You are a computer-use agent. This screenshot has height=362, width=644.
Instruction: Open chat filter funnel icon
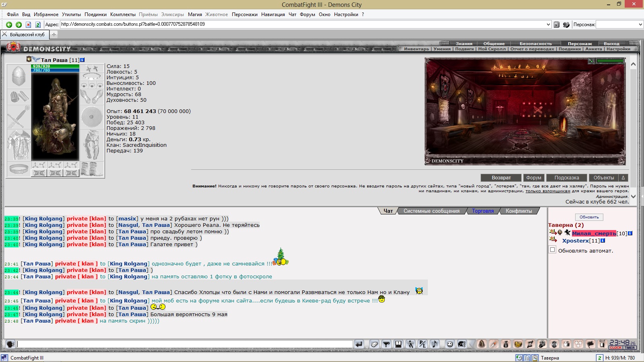(386, 344)
